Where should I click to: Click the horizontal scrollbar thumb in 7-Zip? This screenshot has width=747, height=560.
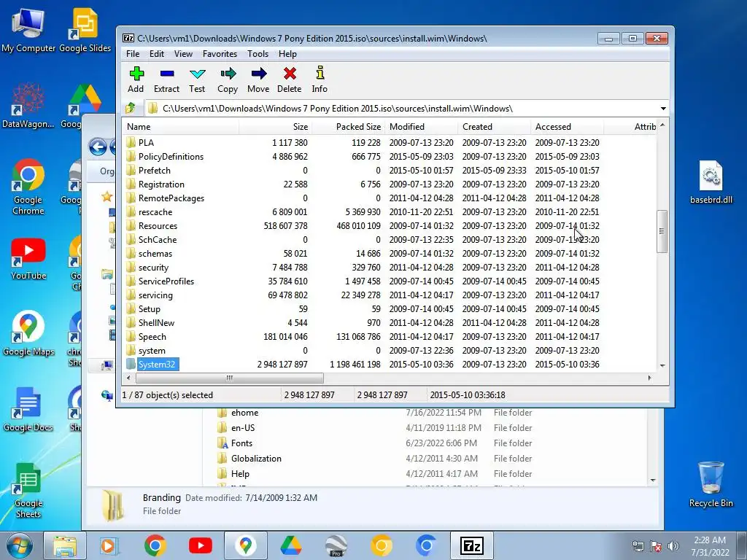229,378
